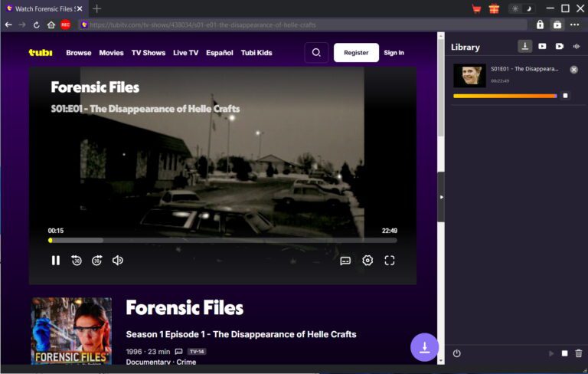The image size is (588, 374).
Task: Click the Crime genre link
Action: point(186,362)
